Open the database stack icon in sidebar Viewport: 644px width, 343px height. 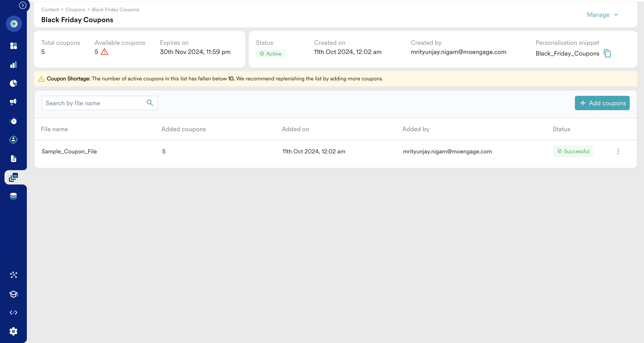click(13, 196)
